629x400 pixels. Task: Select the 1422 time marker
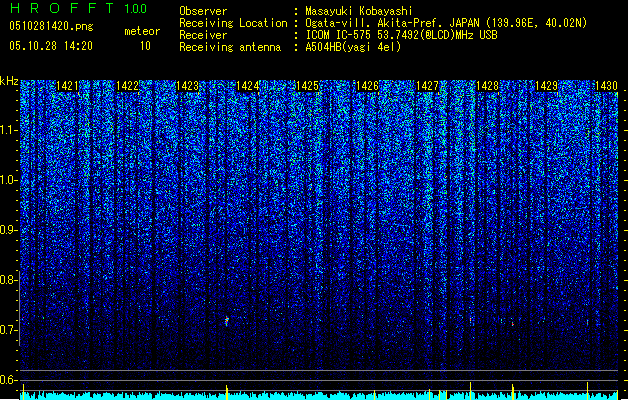[127, 86]
